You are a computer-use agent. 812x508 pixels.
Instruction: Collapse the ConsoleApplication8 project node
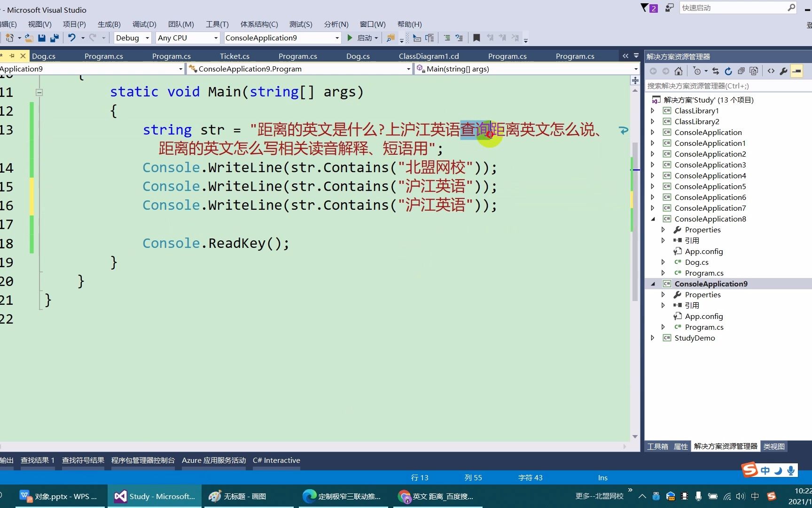653,219
